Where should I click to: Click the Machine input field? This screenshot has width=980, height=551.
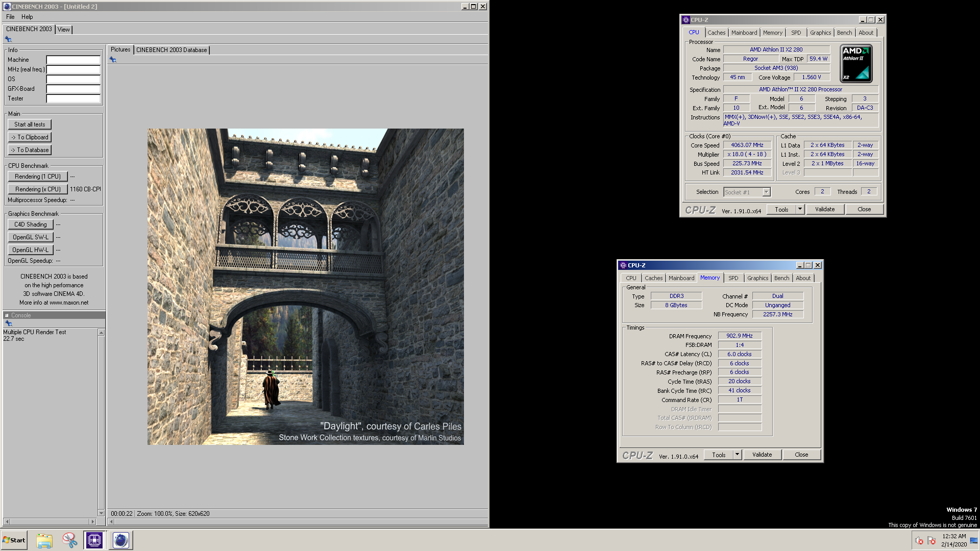73,60
